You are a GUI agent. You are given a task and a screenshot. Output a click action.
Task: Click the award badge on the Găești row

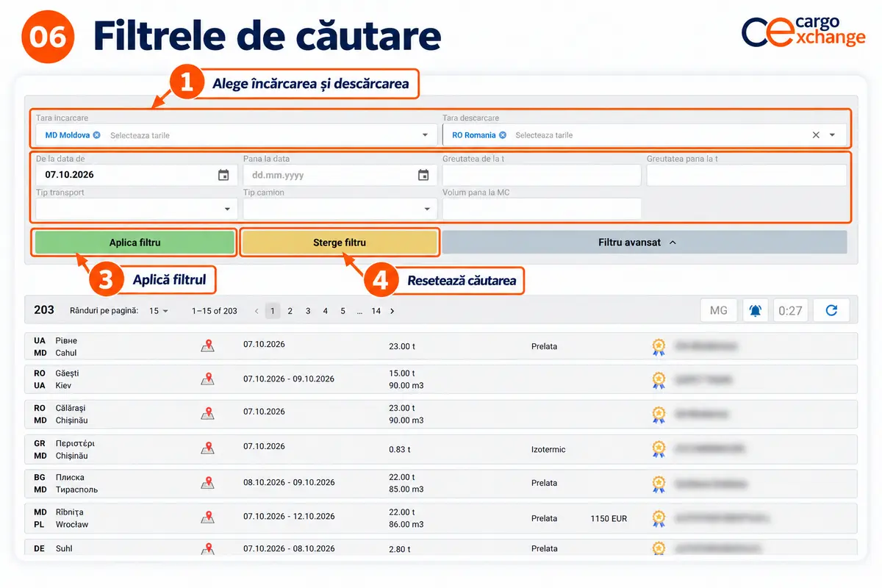tap(659, 380)
